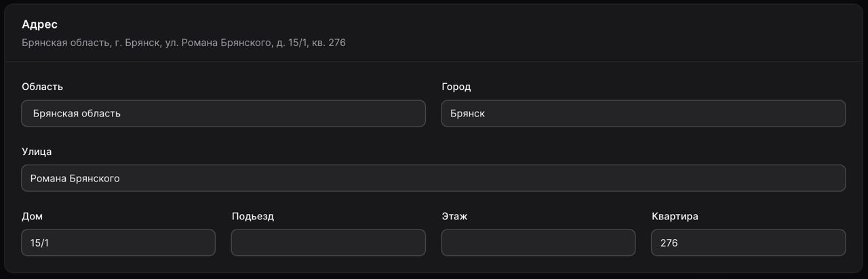This screenshot has height=279, width=868.
Task: Click the Этаж field label
Action: [454, 216]
